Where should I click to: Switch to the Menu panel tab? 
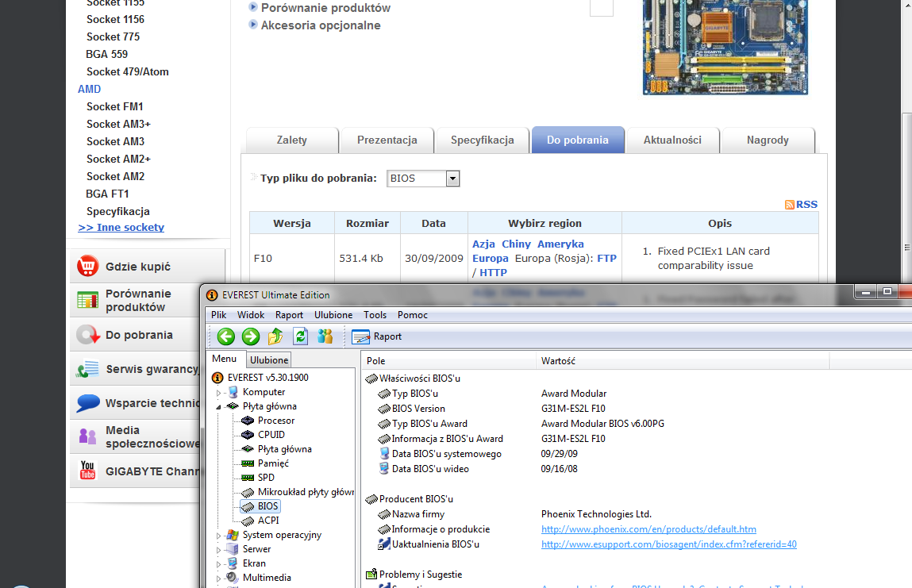pos(225,359)
